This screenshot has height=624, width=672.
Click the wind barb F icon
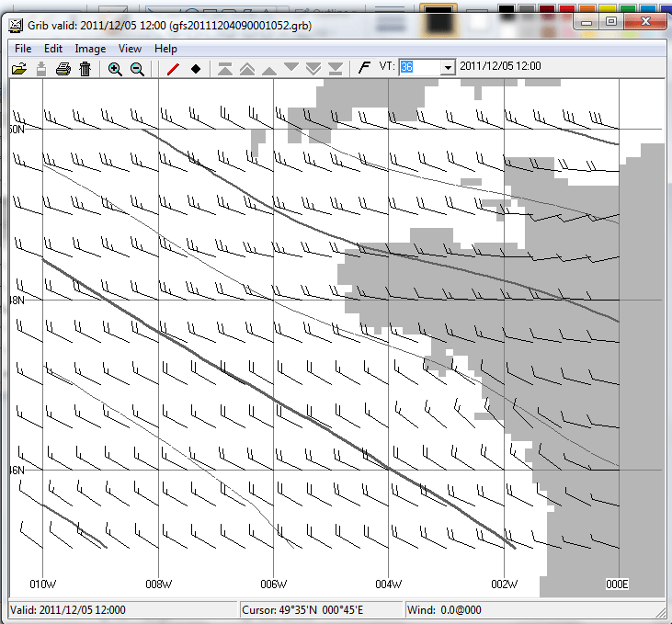[364, 68]
